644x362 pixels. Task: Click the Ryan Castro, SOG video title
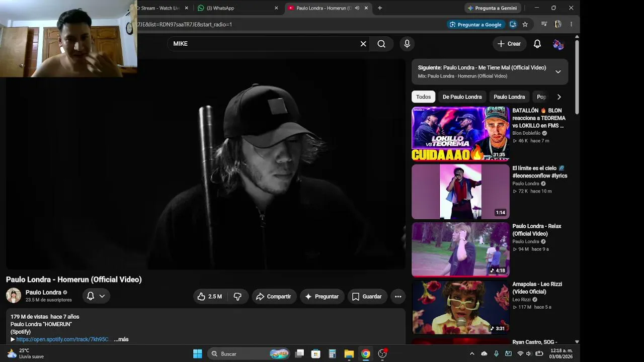click(534, 342)
